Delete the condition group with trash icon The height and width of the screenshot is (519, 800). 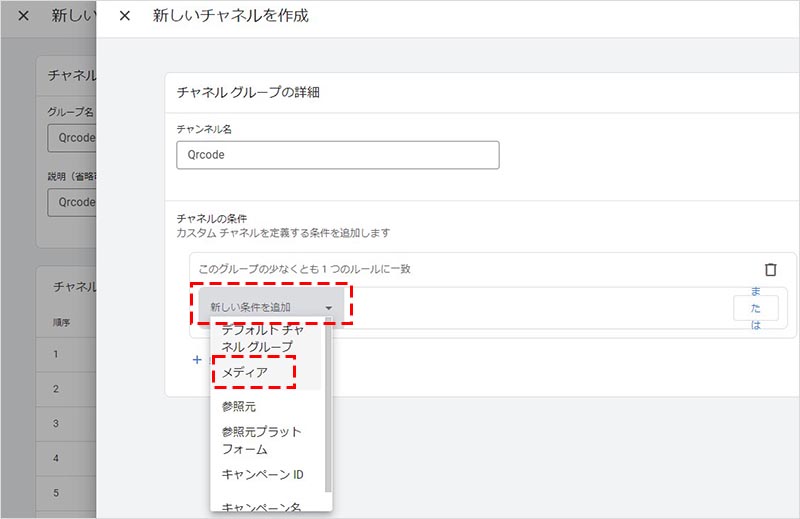point(770,269)
